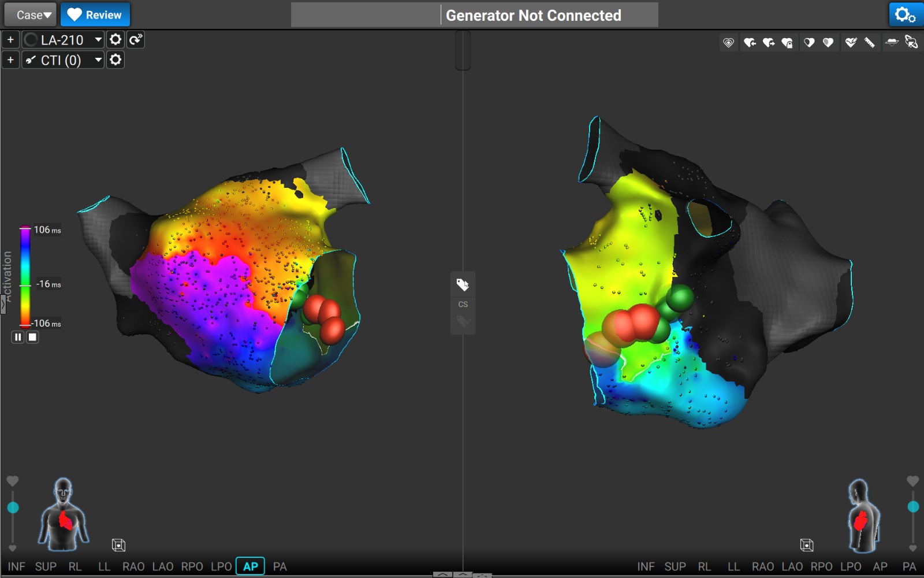
Task: Select the LAO view in left pane
Action: [163, 566]
